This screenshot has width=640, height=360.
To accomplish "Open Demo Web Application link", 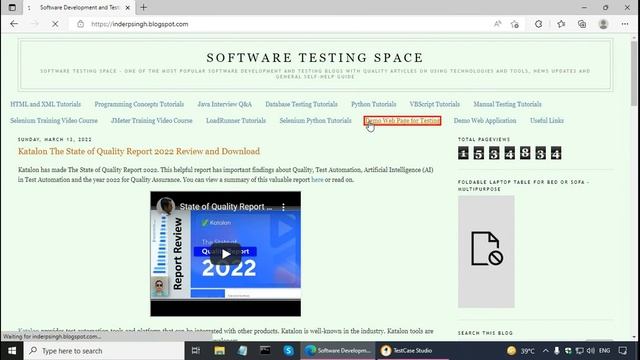I will pyautogui.click(x=485, y=120).
